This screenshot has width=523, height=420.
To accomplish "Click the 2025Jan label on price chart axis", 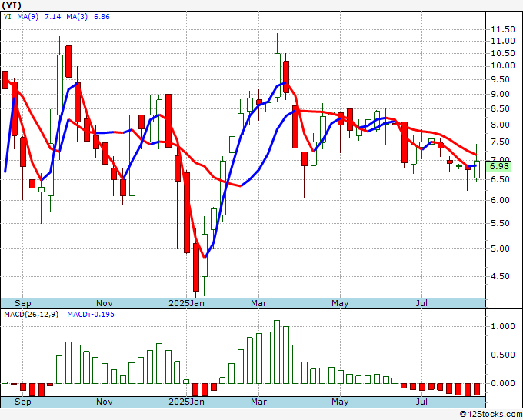I will [x=186, y=303].
